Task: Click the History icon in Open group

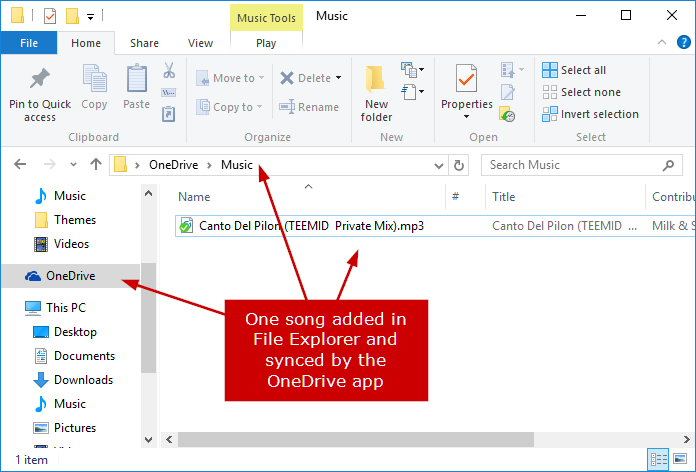Action: click(507, 114)
